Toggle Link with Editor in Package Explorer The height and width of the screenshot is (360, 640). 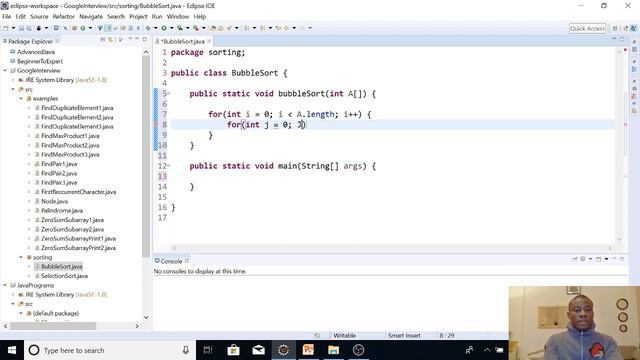click(110, 40)
